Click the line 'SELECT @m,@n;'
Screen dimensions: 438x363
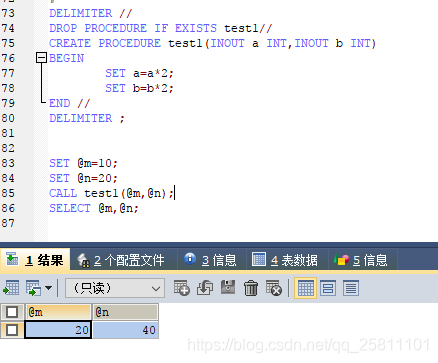coord(94,208)
